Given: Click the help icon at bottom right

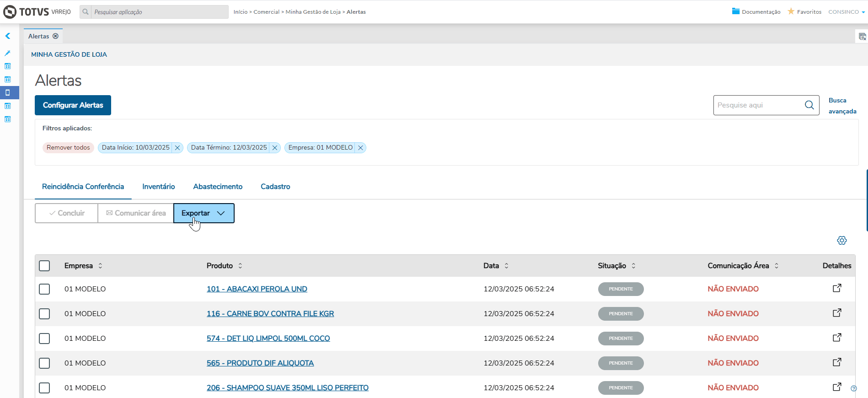Looking at the screenshot, I should pyautogui.click(x=854, y=388).
